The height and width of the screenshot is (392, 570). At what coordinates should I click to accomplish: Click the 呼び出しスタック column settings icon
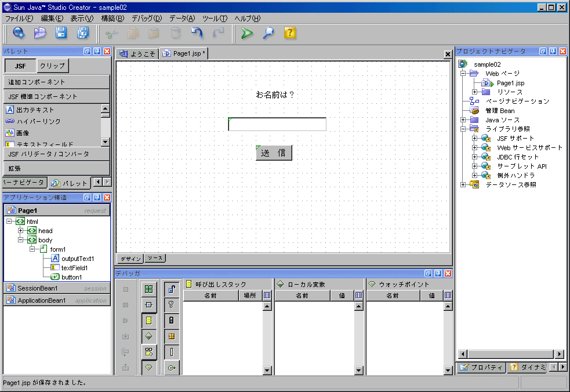pyautogui.click(x=267, y=295)
